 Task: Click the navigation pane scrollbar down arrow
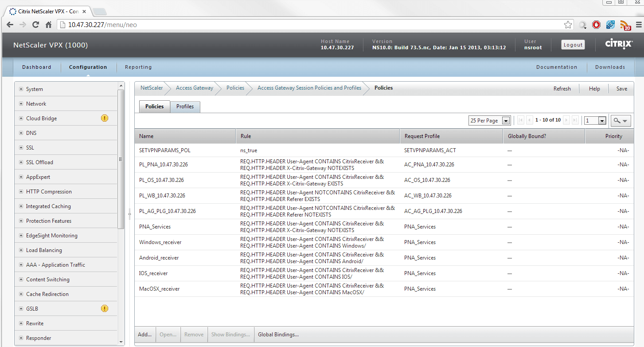(121, 342)
